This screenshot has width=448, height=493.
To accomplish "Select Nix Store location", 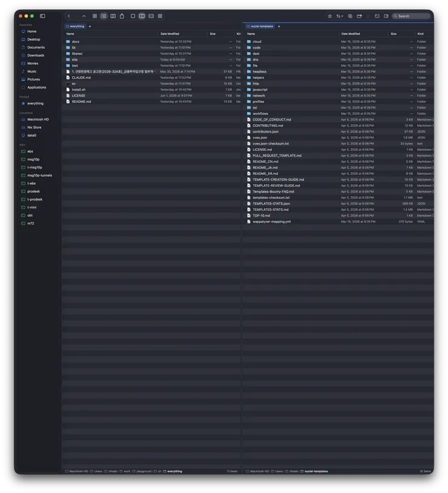I will click(x=34, y=128).
